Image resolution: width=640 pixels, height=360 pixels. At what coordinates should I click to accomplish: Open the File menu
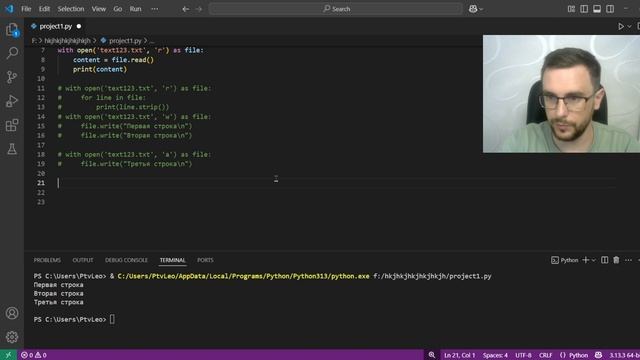(26, 9)
